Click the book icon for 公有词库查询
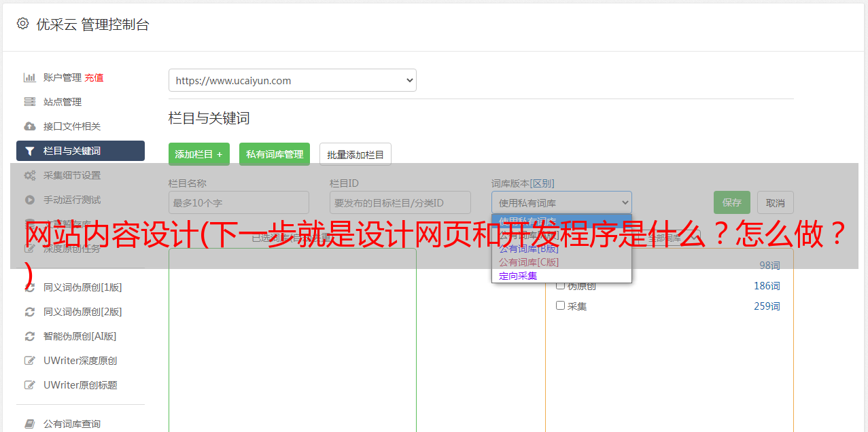868x432 pixels. point(29,424)
